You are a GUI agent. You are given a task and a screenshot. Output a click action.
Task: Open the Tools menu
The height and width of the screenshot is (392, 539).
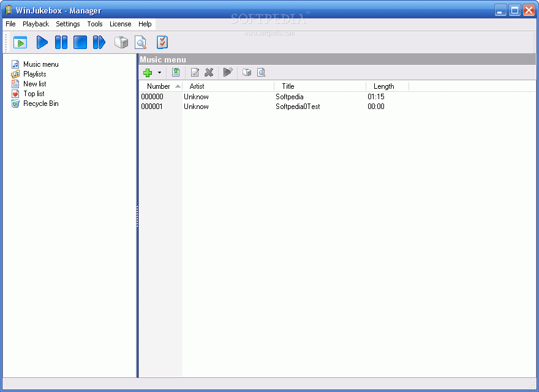[x=95, y=24]
